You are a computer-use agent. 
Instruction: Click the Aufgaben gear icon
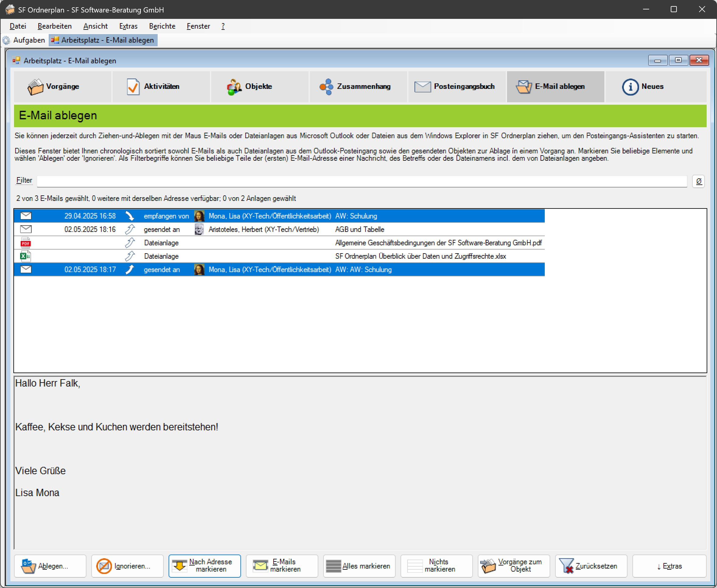[6, 40]
